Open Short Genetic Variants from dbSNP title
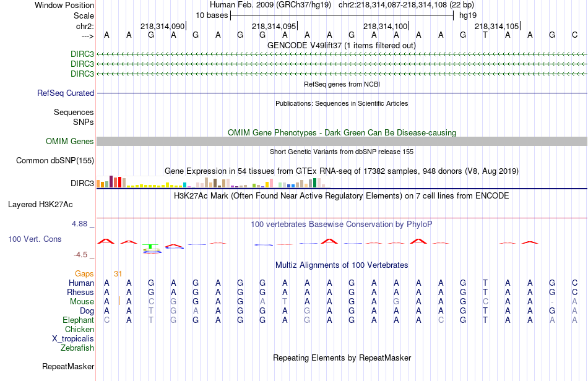This screenshot has height=381, width=588. click(x=342, y=152)
